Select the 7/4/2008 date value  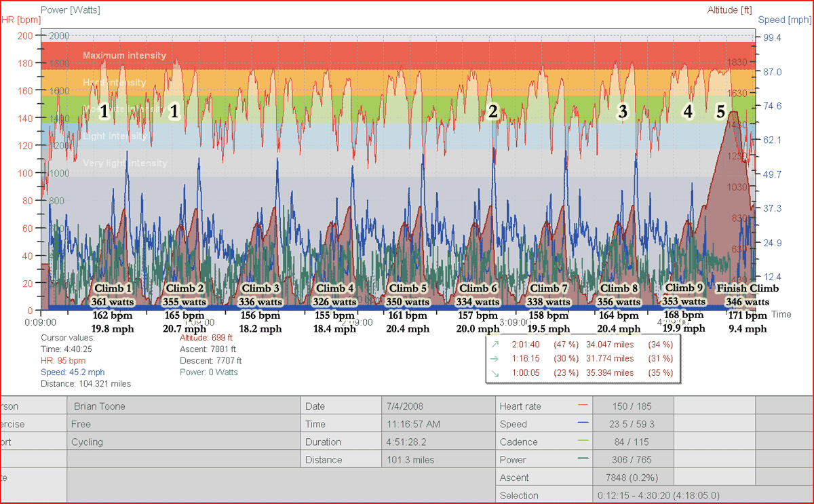[437, 406]
